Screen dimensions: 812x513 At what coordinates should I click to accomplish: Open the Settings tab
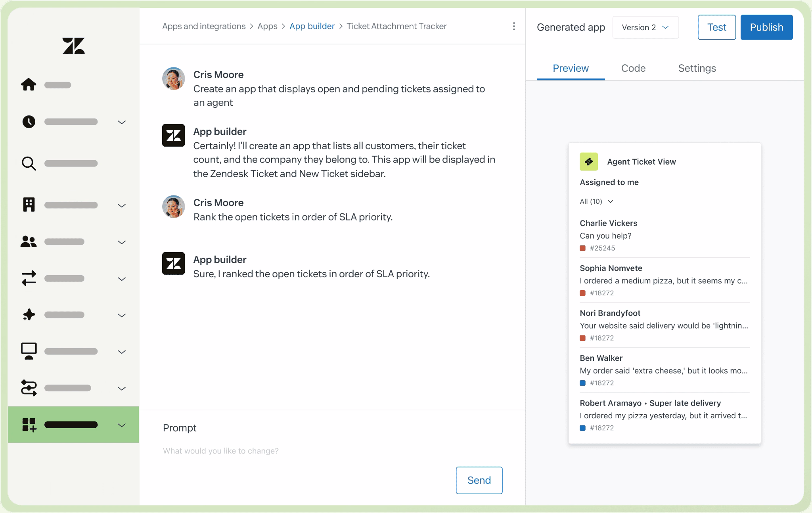click(x=697, y=68)
